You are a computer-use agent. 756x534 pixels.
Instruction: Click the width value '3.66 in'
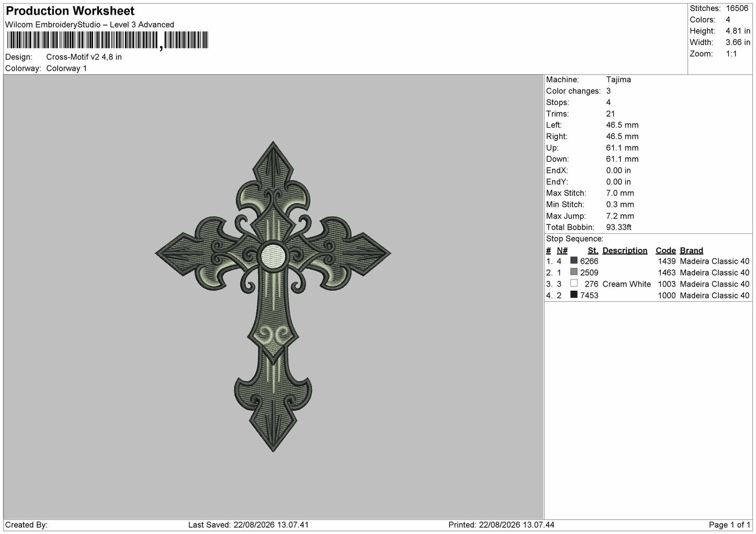(738, 42)
